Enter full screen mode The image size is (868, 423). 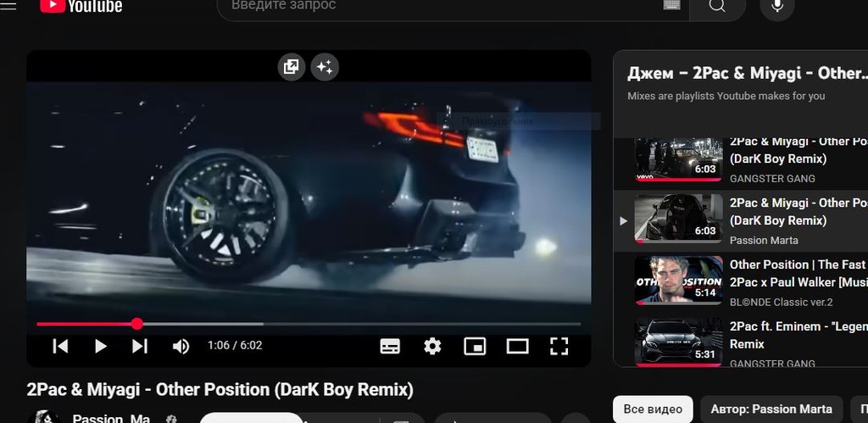559,347
